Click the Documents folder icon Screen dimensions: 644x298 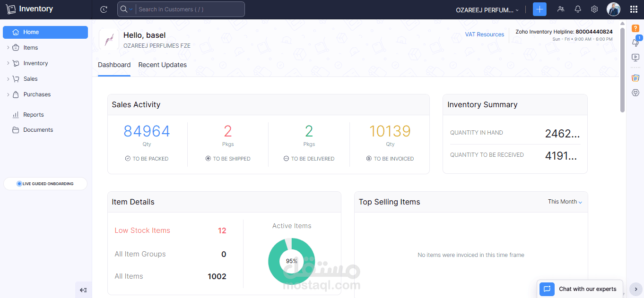tap(16, 130)
